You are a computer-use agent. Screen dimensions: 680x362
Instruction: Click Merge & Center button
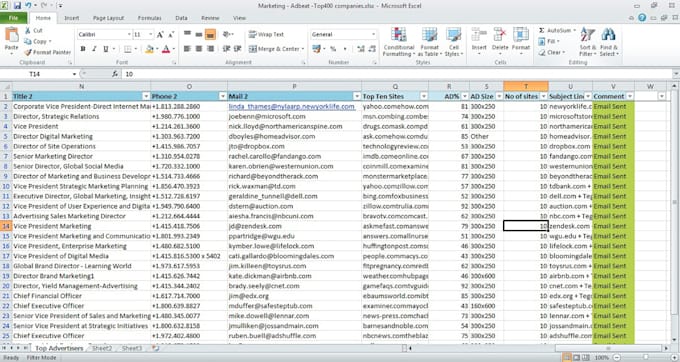click(276, 49)
